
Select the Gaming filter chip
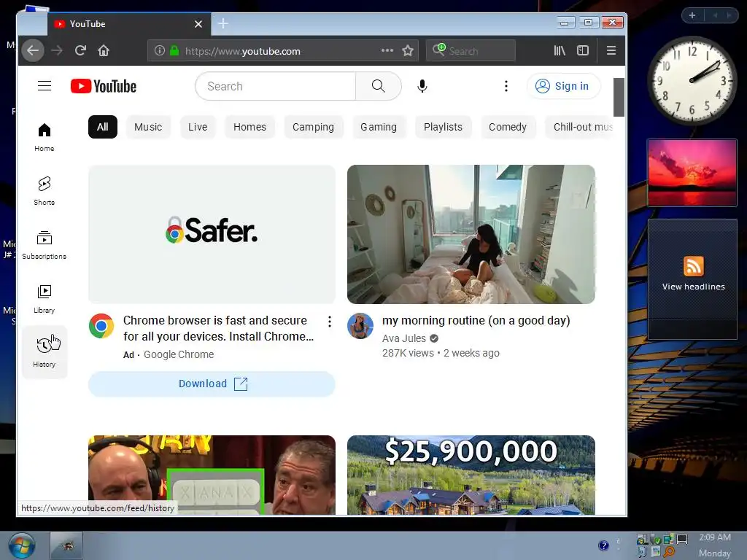click(379, 127)
